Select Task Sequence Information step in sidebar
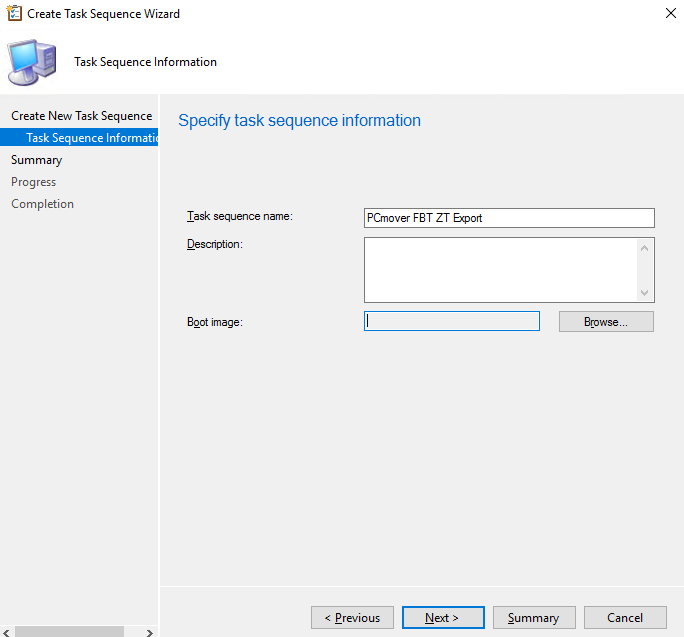684x637 pixels. 79,137
